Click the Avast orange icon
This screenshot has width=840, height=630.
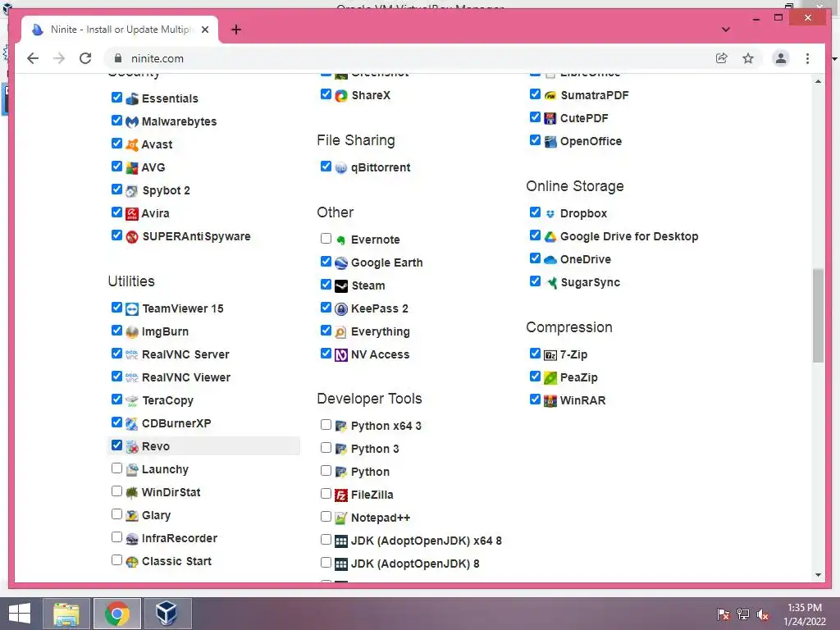coord(132,144)
